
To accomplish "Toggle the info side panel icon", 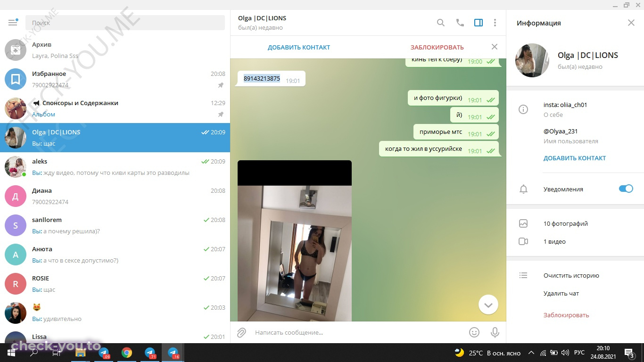I will point(479,23).
